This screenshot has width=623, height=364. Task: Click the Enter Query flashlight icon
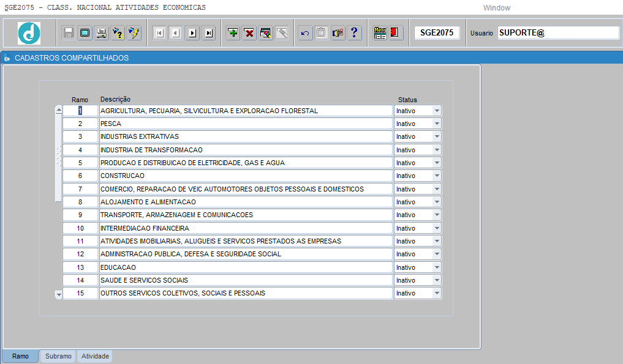click(x=118, y=32)
